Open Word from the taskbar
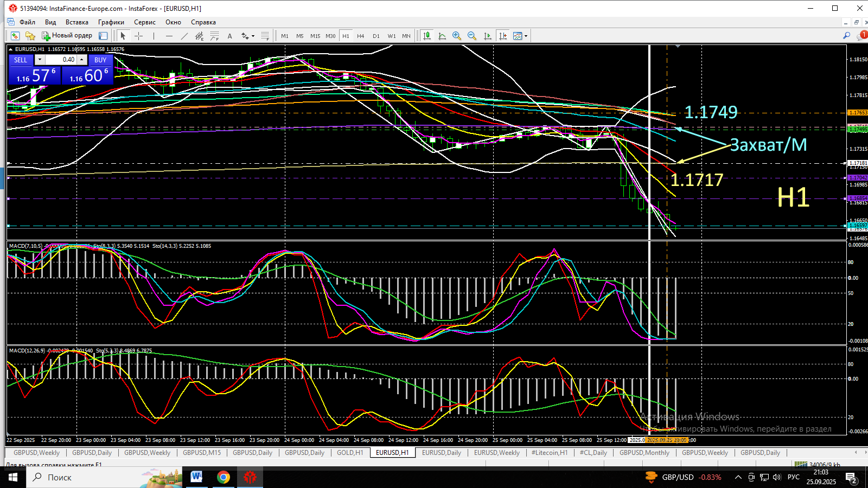The image size is (868, 488). click(x=196, y=477)
